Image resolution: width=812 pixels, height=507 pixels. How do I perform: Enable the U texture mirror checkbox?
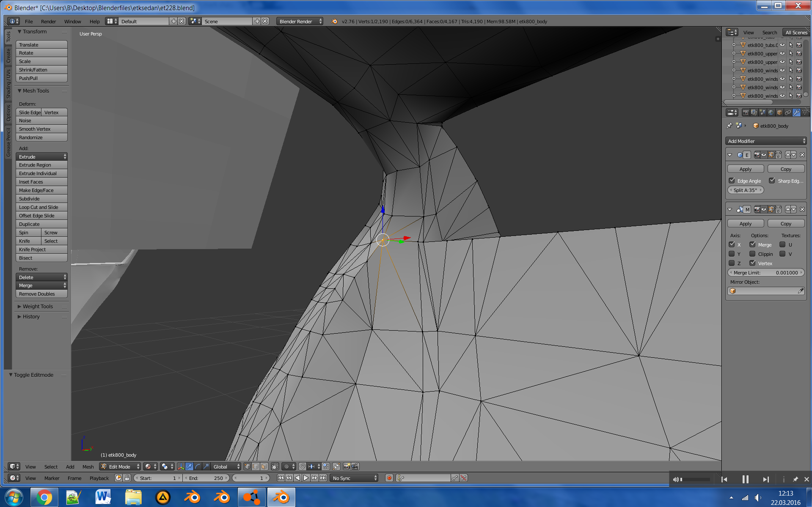tap(783, 244)
